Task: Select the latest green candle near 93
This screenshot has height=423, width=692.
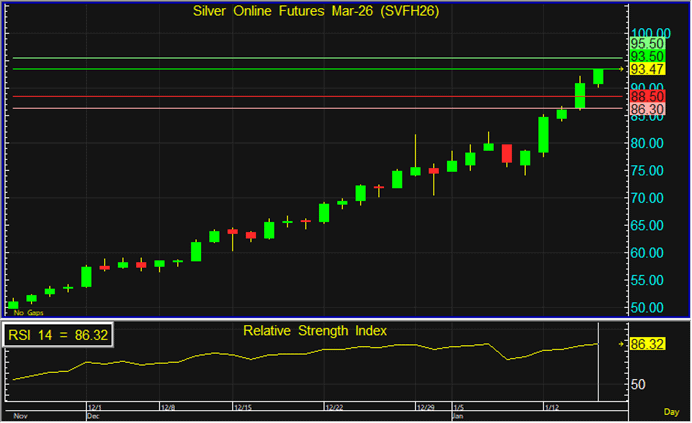Action: [x=598, y=77]
